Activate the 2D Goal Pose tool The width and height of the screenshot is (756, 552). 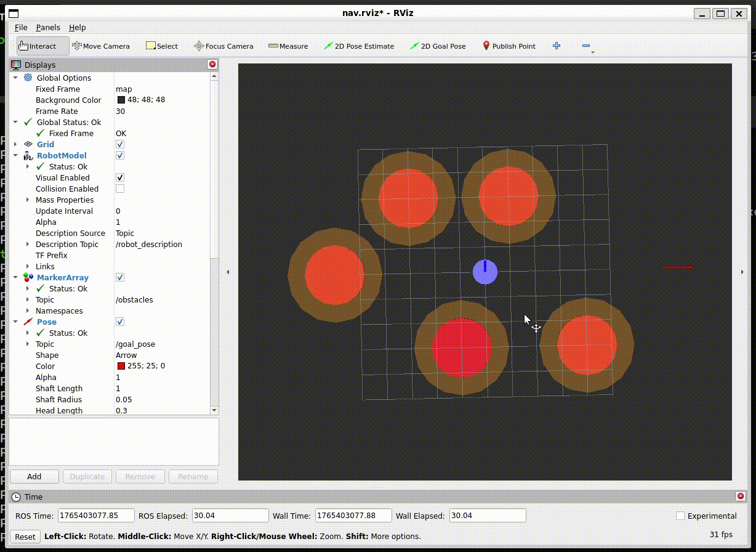[x=438, y=46]
